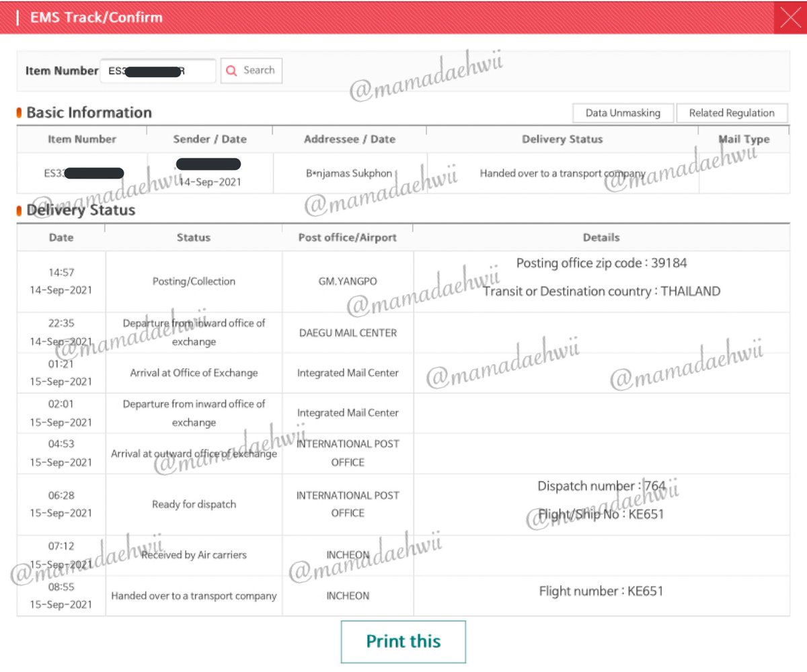Viewport: 807px width, 672px height.
Task: Click the Print this button
Action: point(403,641)
